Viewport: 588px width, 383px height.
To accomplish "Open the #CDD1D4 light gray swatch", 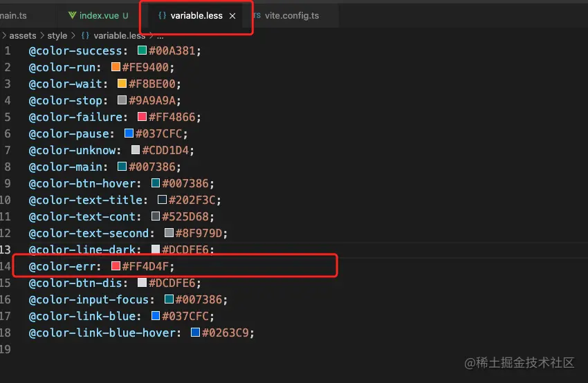I will (x=136, y=150).
